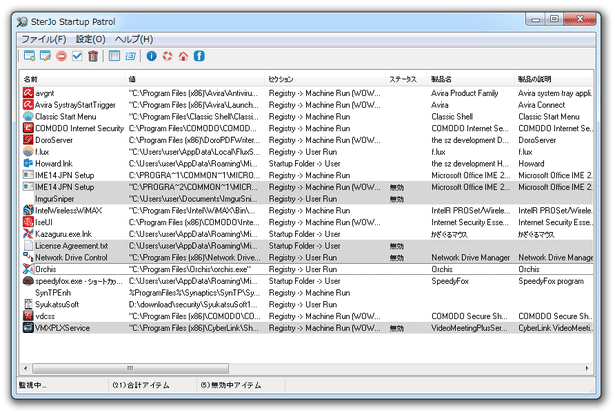615x413 pixels.
Task: Click the License Agreement.txt file icon
Action: pos(28,246)
